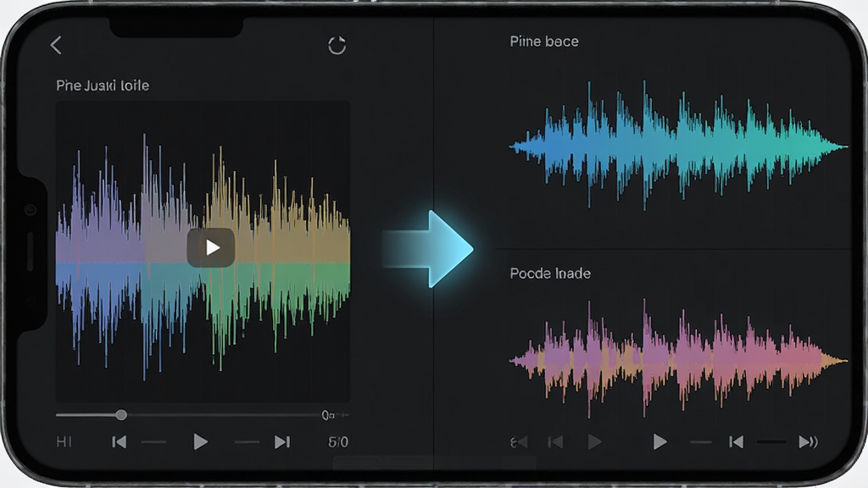868x488 pixels.
Task: Select the 'Phe Juaki loile' track title
Action: pyautogui.click(x=103, y=86)
